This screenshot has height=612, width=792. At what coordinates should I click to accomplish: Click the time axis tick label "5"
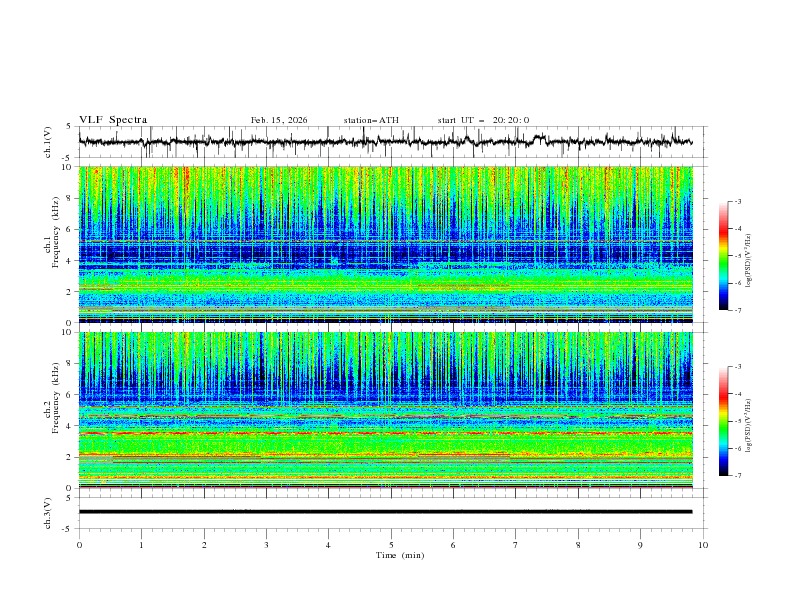tap(391, 545)
